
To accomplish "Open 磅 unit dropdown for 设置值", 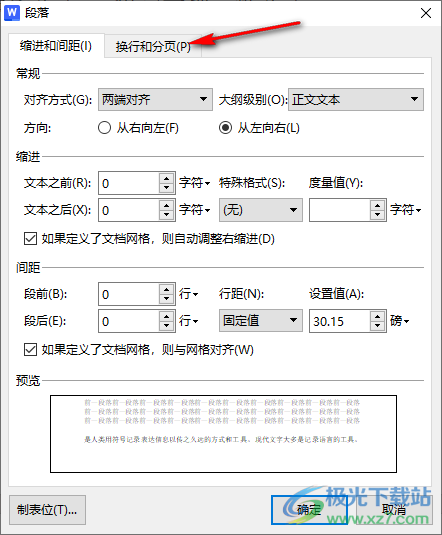I will 400,321.
